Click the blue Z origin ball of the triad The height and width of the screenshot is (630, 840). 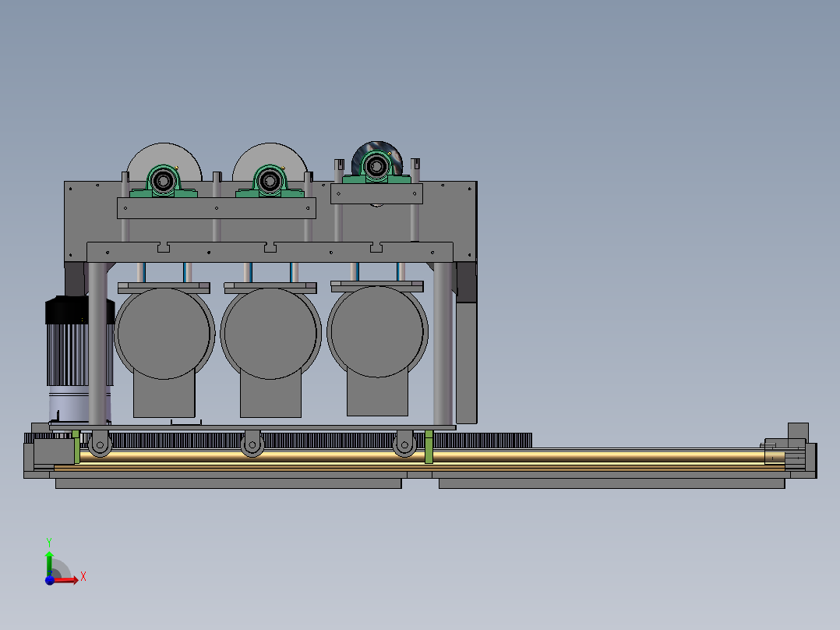50,580
